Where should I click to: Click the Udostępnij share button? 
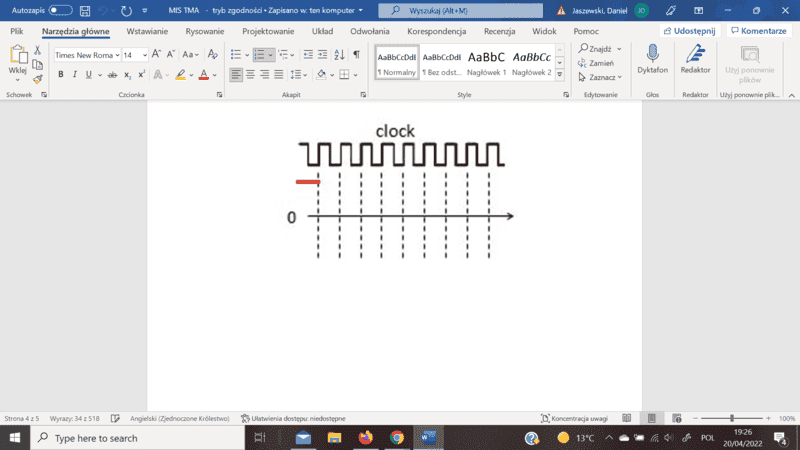pyautogui.click(x=689, y=31)
